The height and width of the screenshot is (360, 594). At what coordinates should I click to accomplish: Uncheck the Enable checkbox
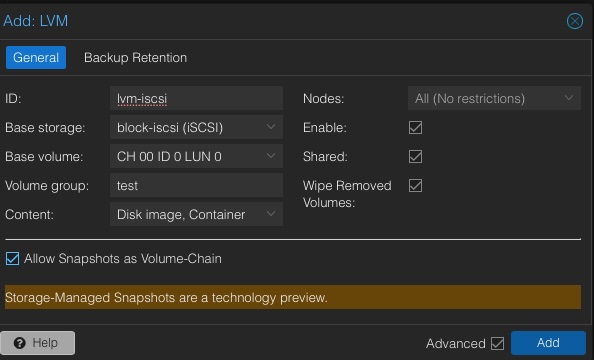tap(415, 127)
